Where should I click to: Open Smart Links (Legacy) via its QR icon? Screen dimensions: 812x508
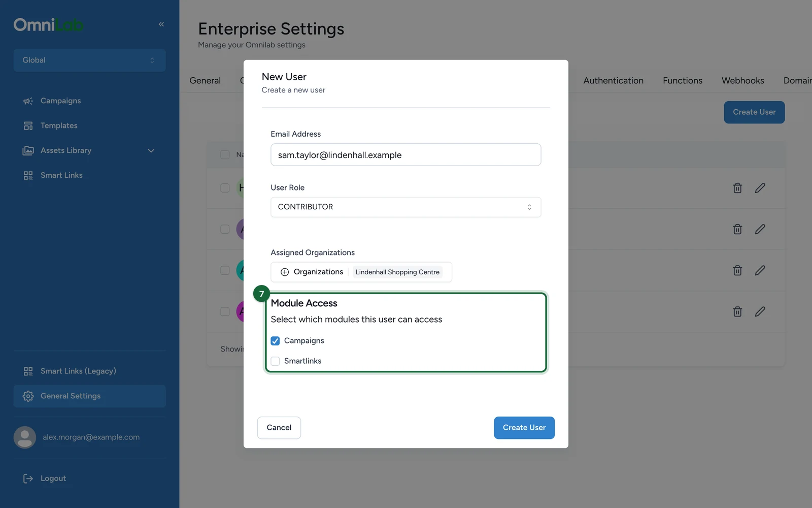(28, 371)
